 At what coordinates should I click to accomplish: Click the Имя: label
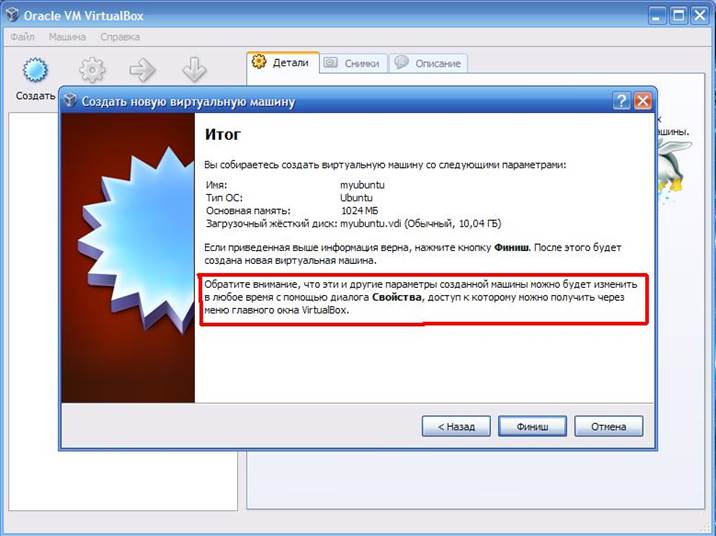click(x=216, y=185)
